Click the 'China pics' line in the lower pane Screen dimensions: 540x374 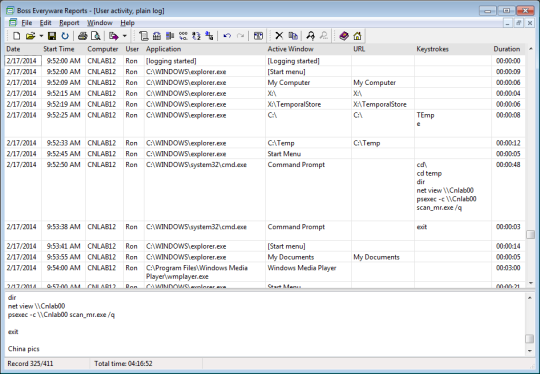coord(24,349)
